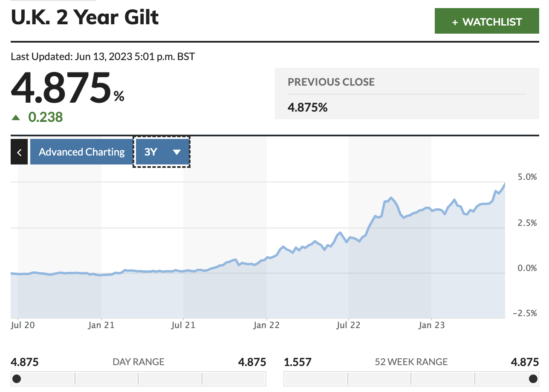Click the PREVIOUS CLOSE label
Image resolution: width=549 pixels, height=392 pixels.
click(x=331, y=82)
